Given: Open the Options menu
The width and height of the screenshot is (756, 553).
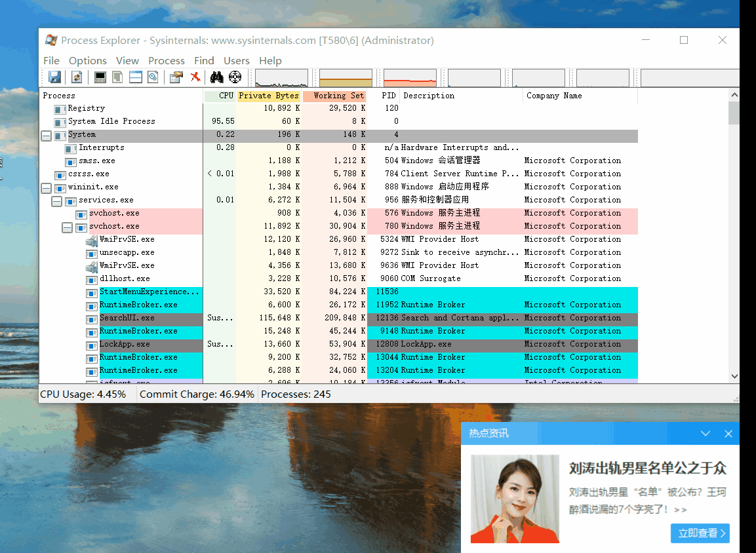Looking at the screenshot, I should pos(88,61).
